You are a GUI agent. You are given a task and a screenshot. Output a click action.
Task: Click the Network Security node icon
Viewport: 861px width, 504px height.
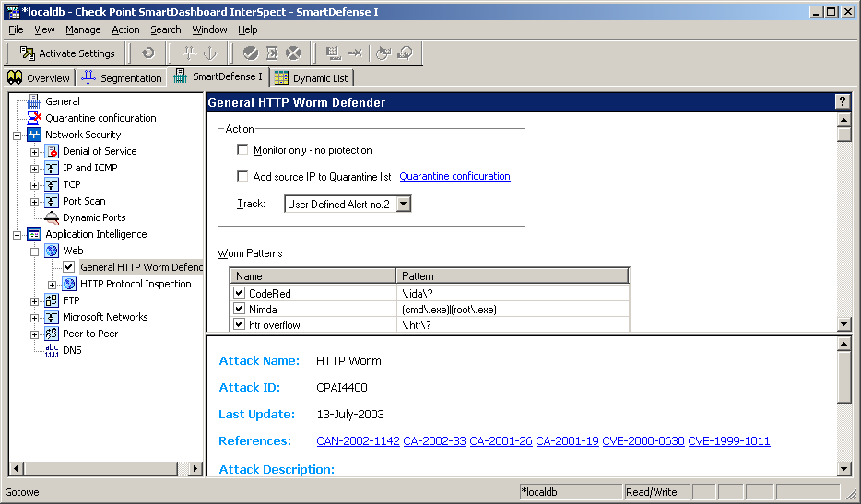point(34,135)
